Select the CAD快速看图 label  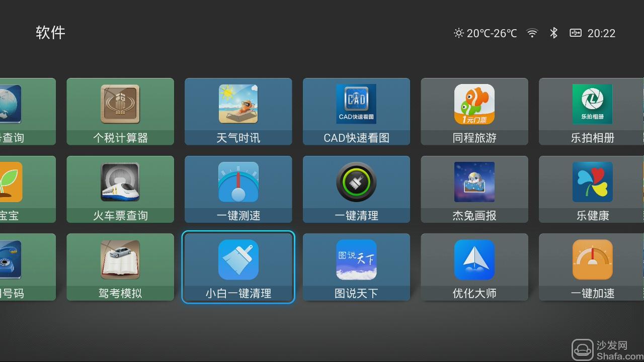(x=356, y=138)
